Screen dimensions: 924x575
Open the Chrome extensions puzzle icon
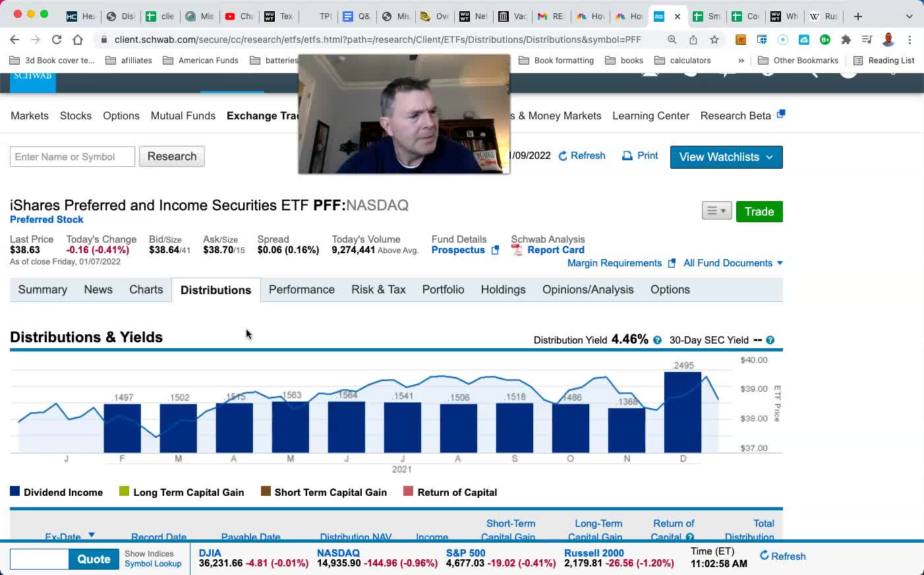pos(846,40)
